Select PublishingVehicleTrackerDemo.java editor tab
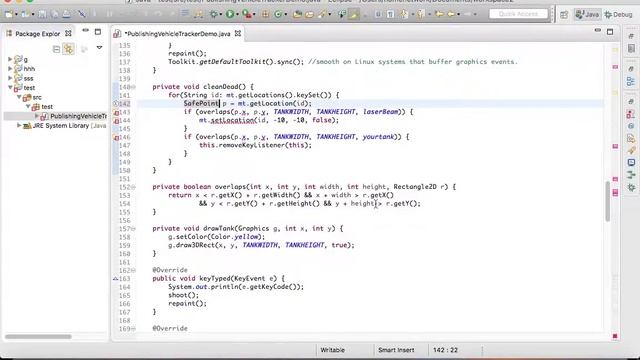Screen dimensions: 640x360 point(178,34)
